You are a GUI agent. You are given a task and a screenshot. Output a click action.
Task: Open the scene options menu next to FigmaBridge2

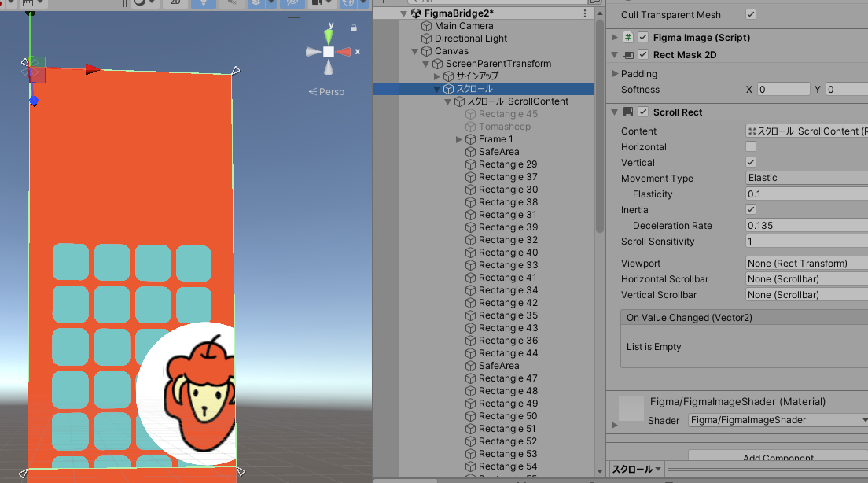click(586, 13)
